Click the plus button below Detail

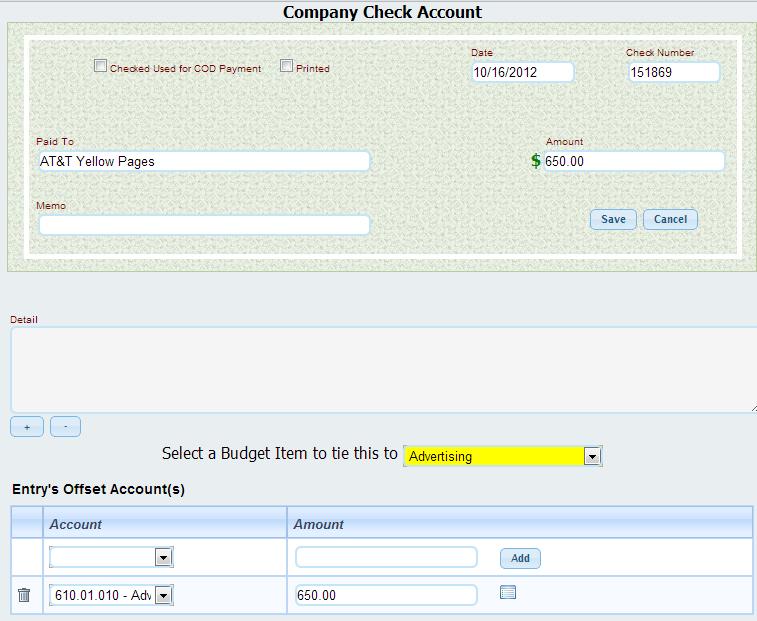click(x=27, y=427)
